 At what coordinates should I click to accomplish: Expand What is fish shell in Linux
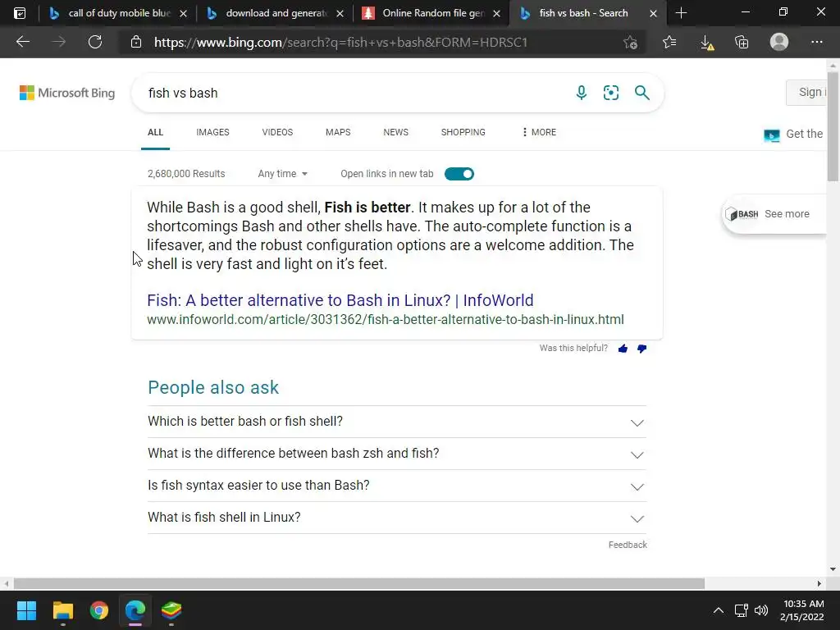[397, 518]
